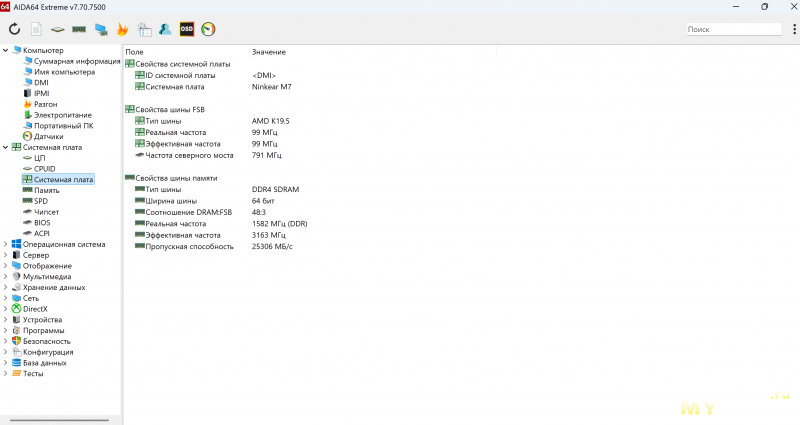Launch the memory benchmark RAM-stick toolbar icon
This screenshot has width=800, height=425.
(x=79, y=29)
